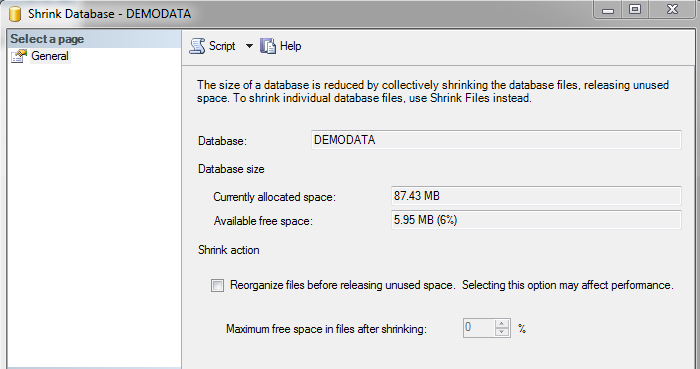Click the Script scroll icon
The image size is (700, 369).
(x=197, y=46)
